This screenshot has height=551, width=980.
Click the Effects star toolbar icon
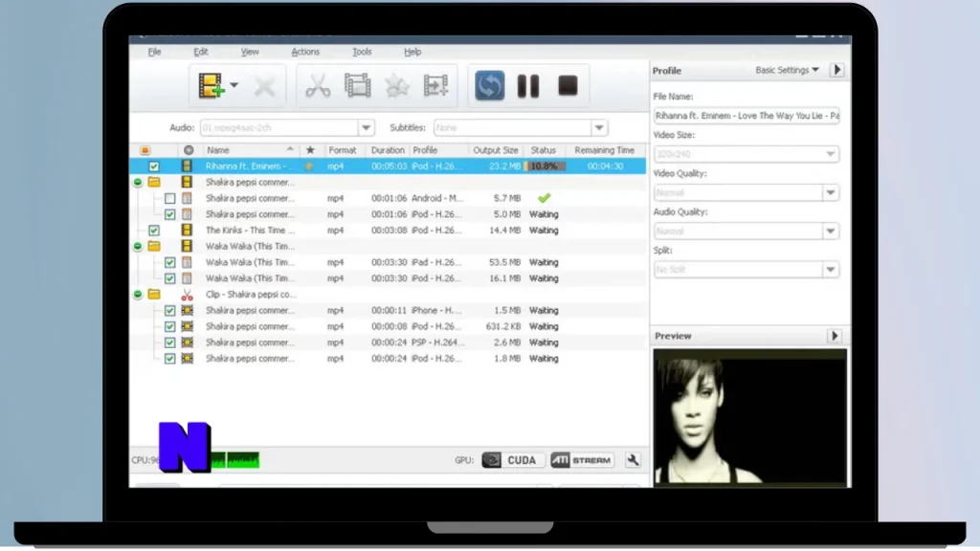[x=397, y=85]
